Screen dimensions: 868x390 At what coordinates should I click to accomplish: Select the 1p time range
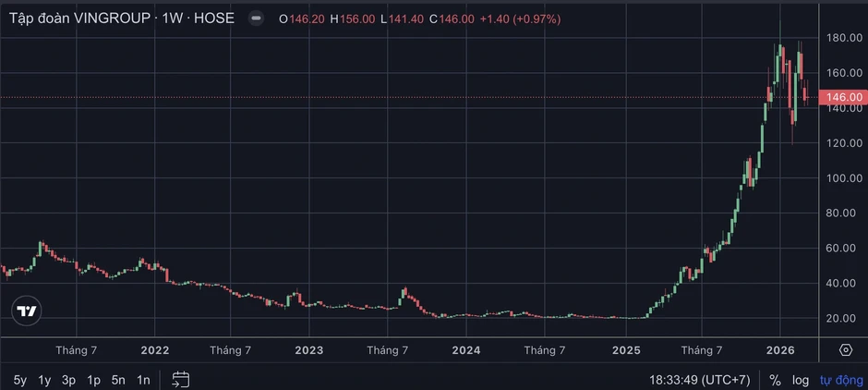93,380
